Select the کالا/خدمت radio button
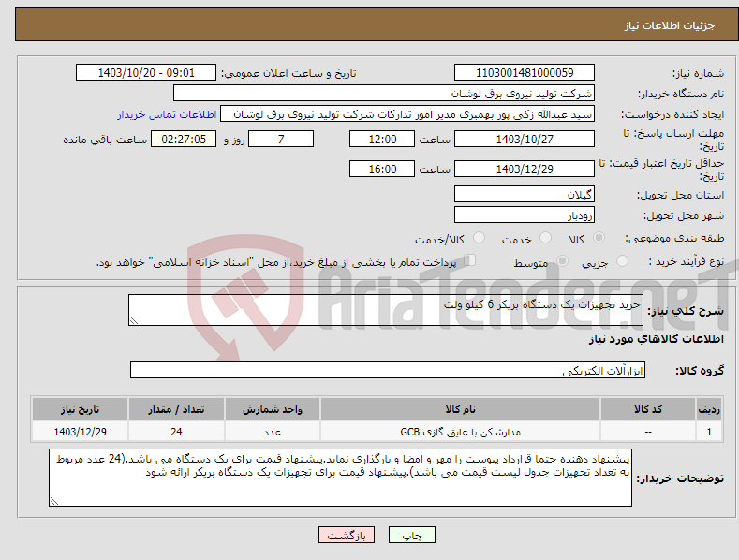The width and height of the screenshot is (739, 560). [479, 238]
